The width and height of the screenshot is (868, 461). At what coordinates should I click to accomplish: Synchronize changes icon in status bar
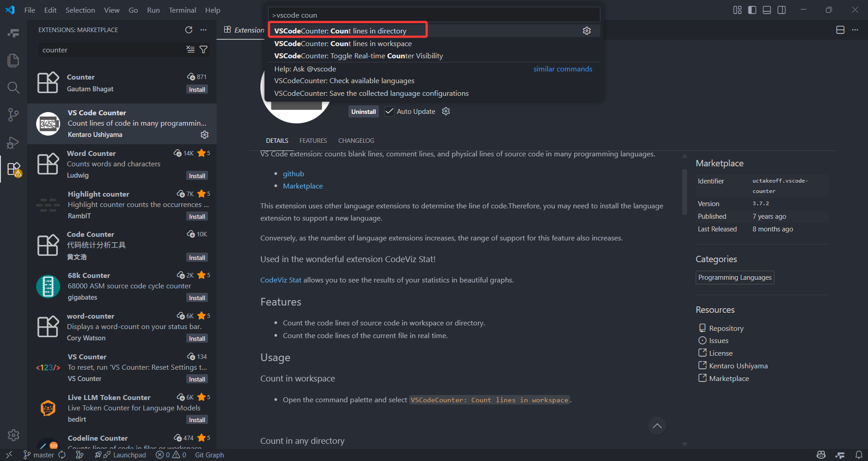click(x=62, y=455)
